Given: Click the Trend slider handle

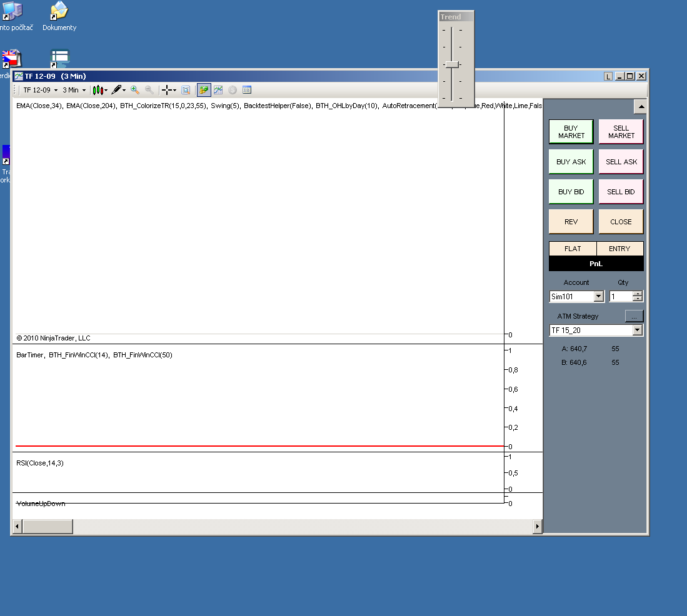Looking at the screenshot, I should click(x=452, y=64).
